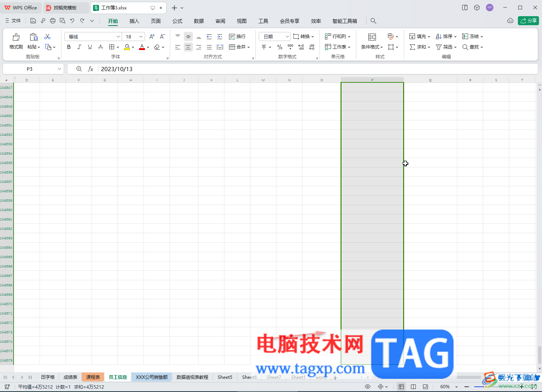Select the 员工信息 sheet tab
The height and width of the screenshot is (392, 542).
point(118,377)
